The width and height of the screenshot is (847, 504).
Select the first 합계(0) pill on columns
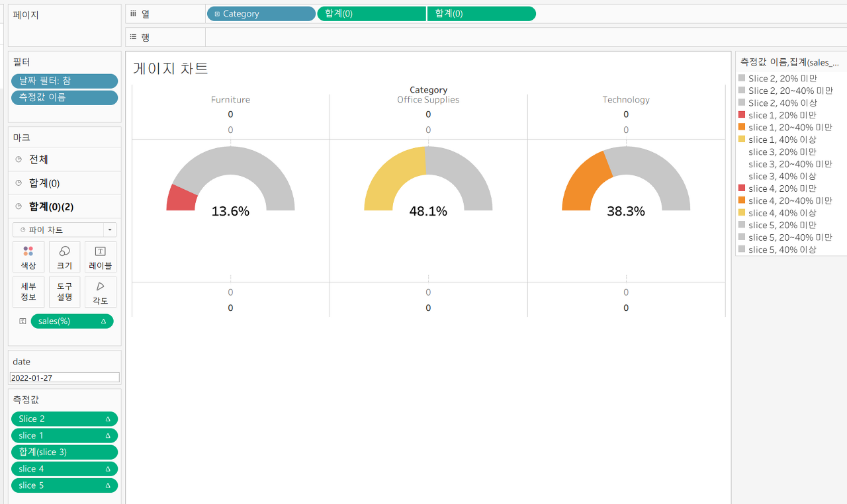372,14
